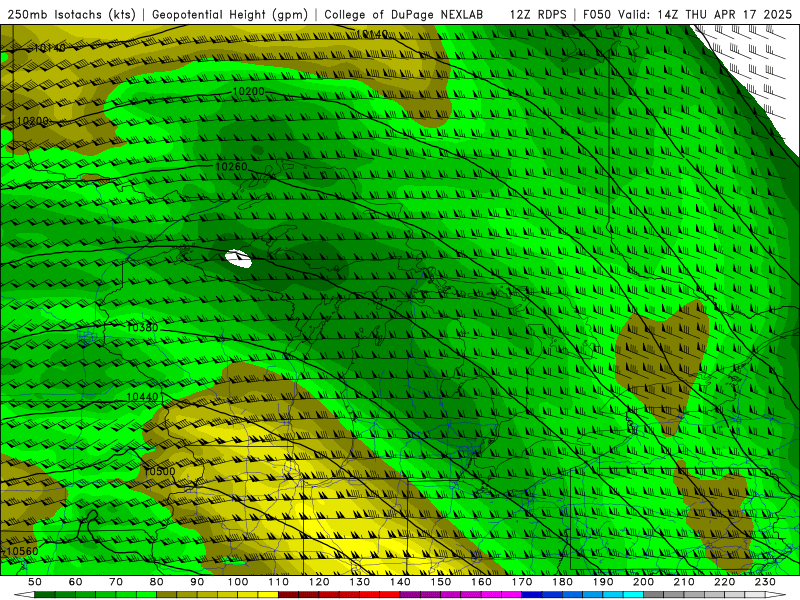Screen dimensions: 800x600
Task: Click the left arrow end of the color bar
Action: pyautogui.click(x=24, y=595)
